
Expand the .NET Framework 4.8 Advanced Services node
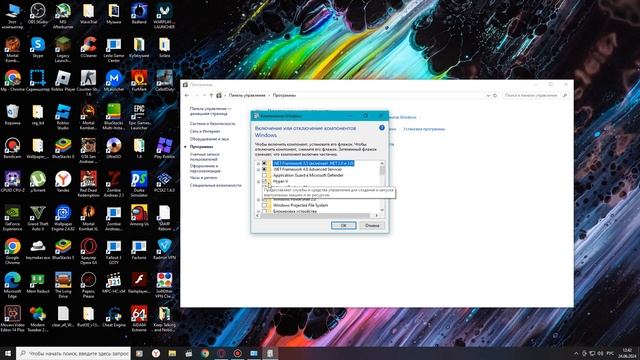coord(258,169)
